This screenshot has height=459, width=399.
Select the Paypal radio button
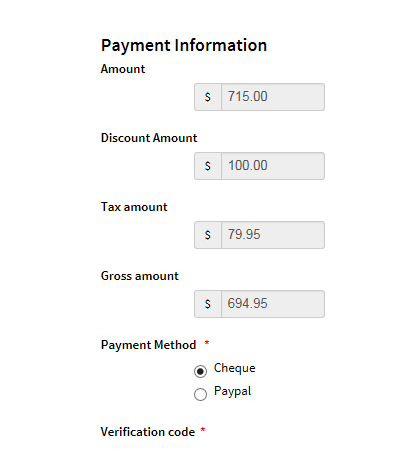tap(200, 394)
